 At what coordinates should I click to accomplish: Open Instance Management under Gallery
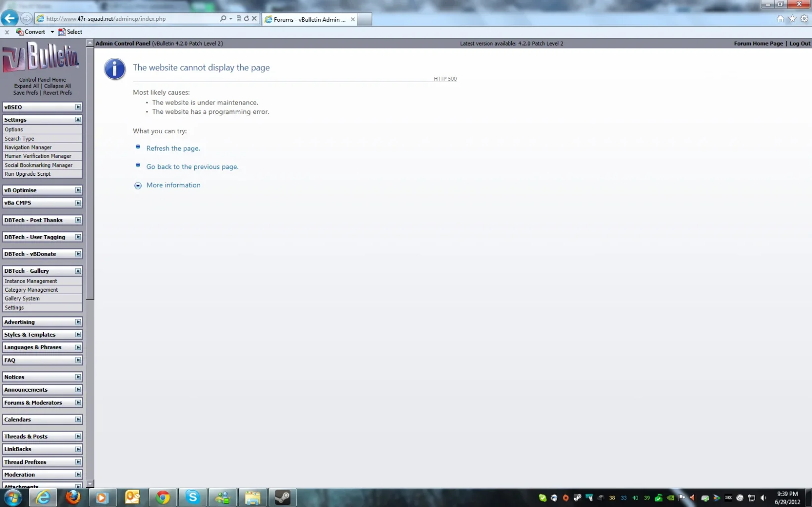pos(42,281)
